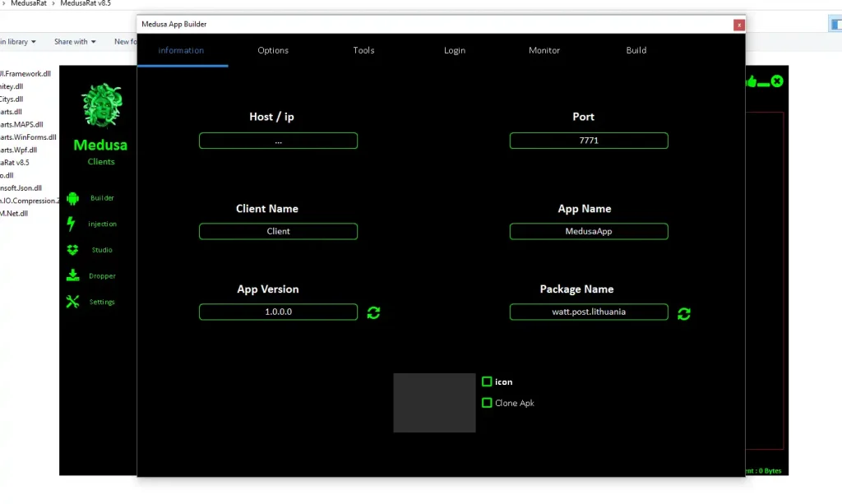Screen dimensions: 842x504
Task: Expand the Share with dropdown in Explorer
Action: (x=75, y=42)
